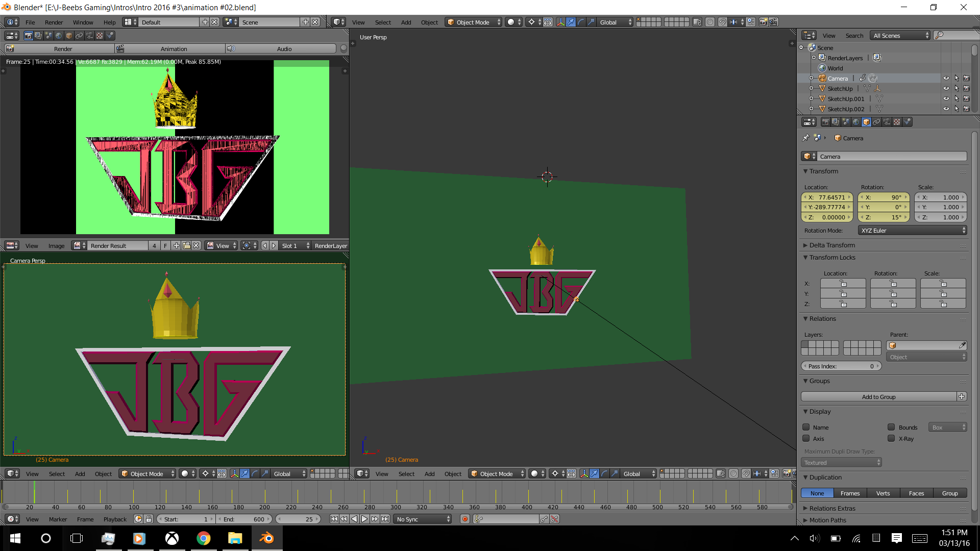
Task: Open World context tab in left properties header
Action: [x=59, y=36]
